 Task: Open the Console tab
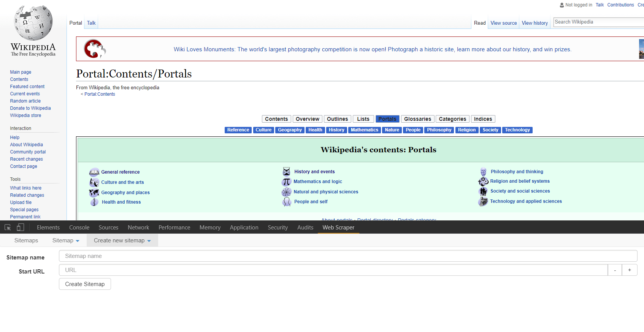pyautogui.click(x=79, y=228)
